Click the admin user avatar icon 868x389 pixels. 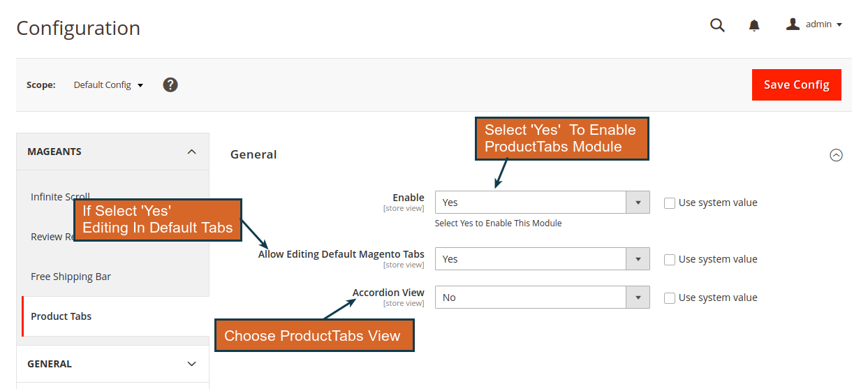click(x=793, y=24)
